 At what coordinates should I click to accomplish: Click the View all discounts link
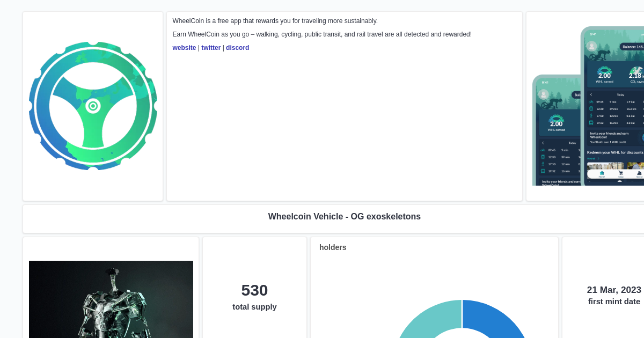[x=592, y=158]
